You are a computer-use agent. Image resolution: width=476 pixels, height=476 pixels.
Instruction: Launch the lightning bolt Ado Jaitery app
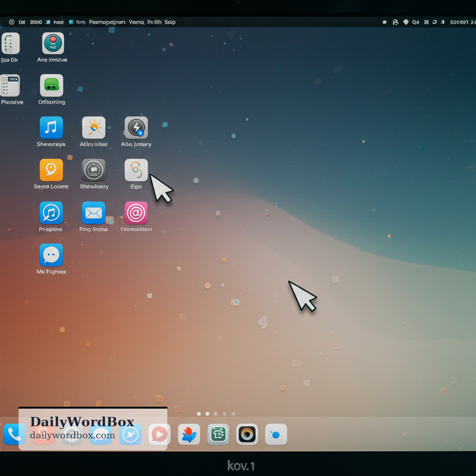pyautogui.click(x=136, y=127)
